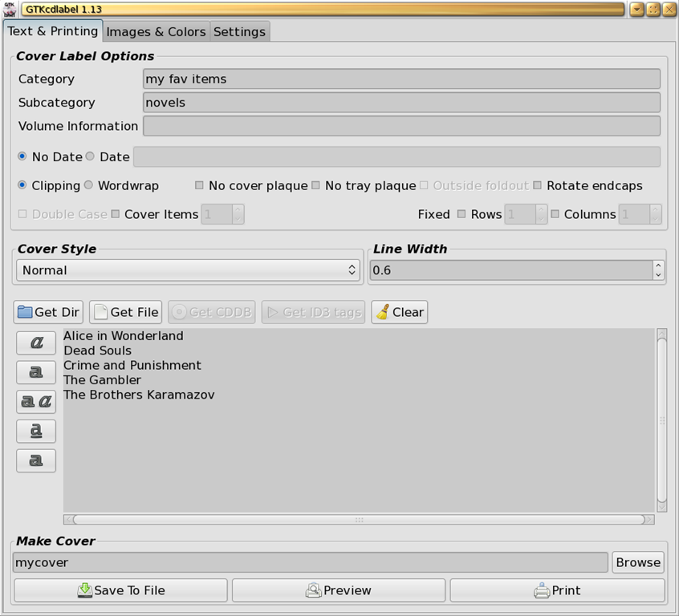
Task: Choose the Wordwrap radio option
Action: [88, 185]
